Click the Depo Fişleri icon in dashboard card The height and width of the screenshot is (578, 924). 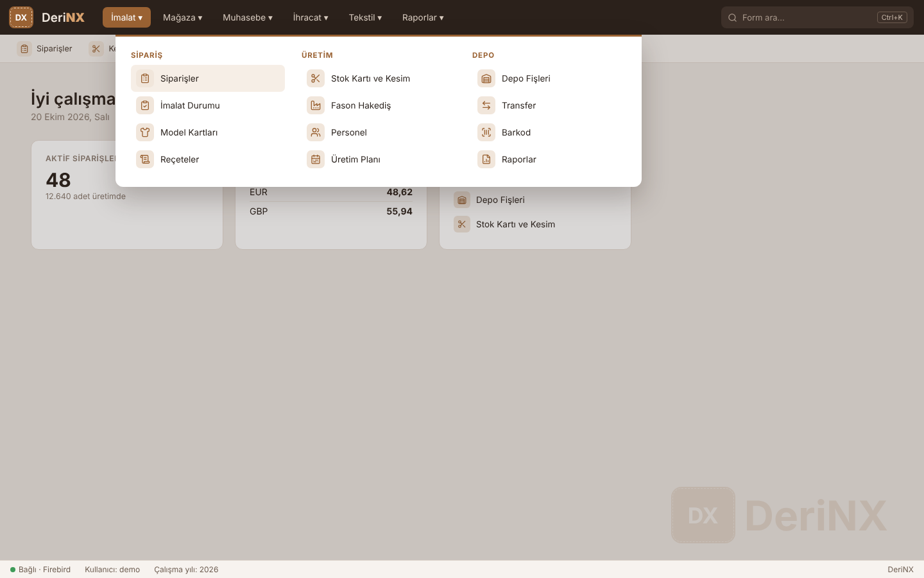462,200
